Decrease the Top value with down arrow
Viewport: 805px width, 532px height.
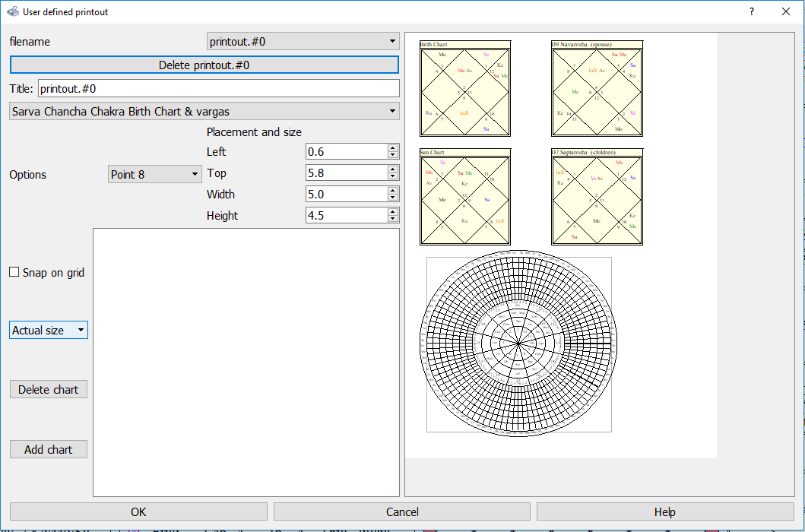coord(393,176)
